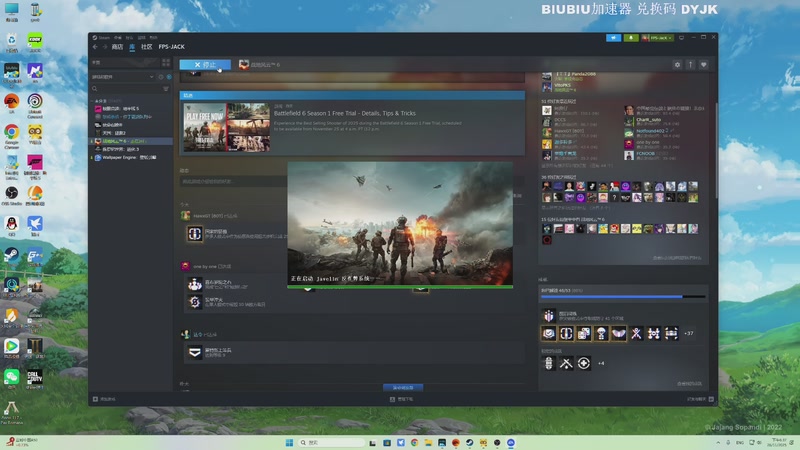Click the parachute unlocked achievement icon

coord(601,333)
